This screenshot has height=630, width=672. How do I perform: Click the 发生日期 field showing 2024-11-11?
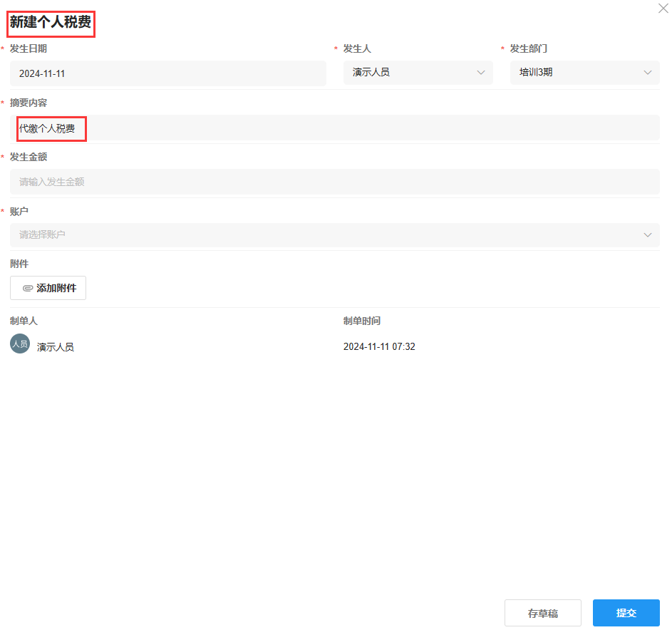pos(167,73)
